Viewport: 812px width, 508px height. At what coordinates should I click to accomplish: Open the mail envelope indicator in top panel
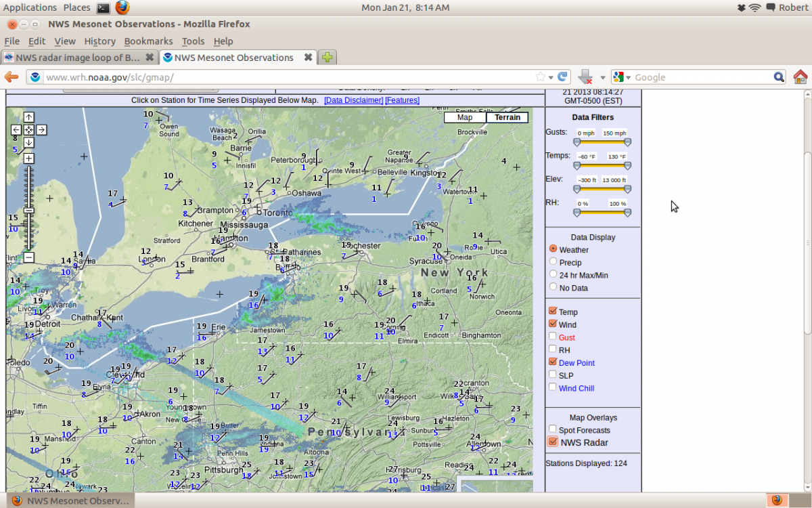771,7
